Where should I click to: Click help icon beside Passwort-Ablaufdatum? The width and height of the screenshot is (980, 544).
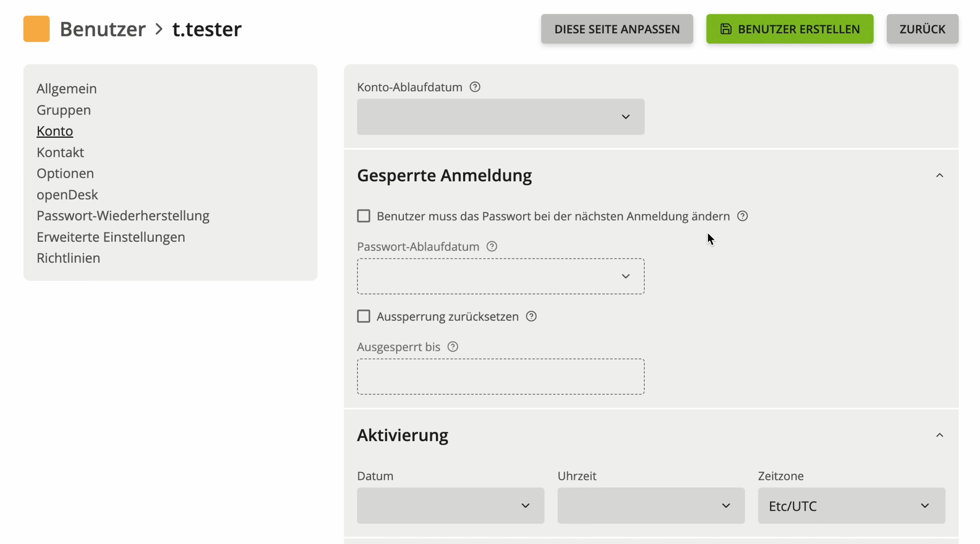click(x=492, y=247)
